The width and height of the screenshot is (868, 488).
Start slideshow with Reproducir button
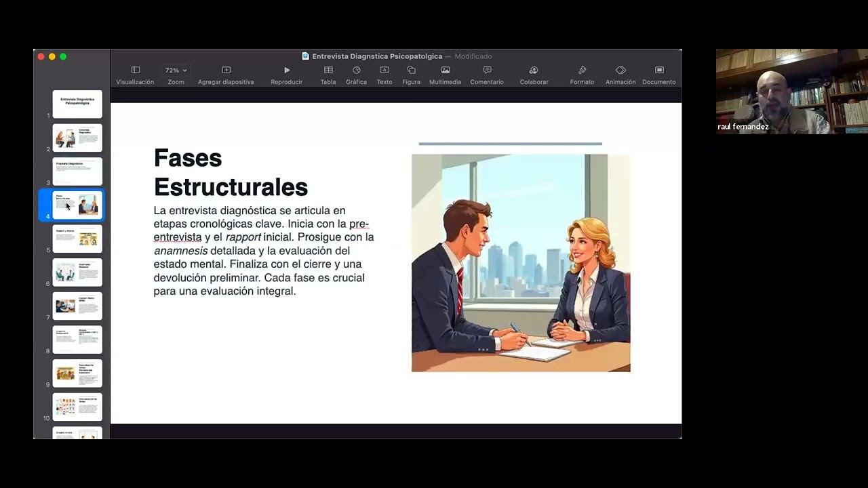click(x=287, y=70)
